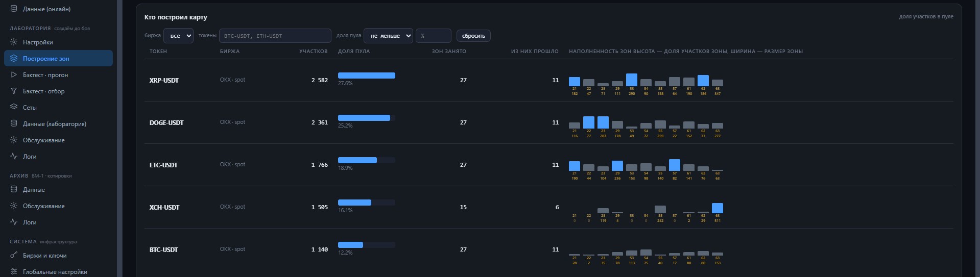Click the DOGE-USDT pool share bar
This screenshot has height=277, width=980.
coord(367,118)
